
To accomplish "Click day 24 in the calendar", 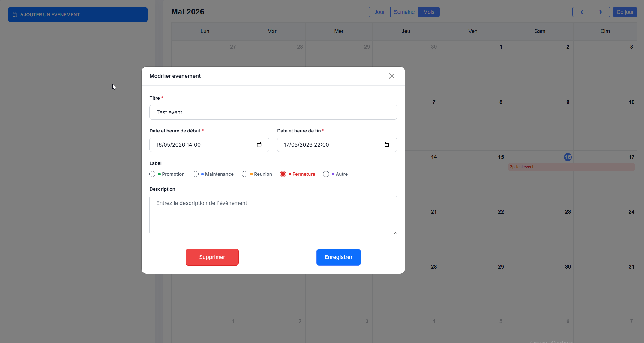I will tap(631, 212).
